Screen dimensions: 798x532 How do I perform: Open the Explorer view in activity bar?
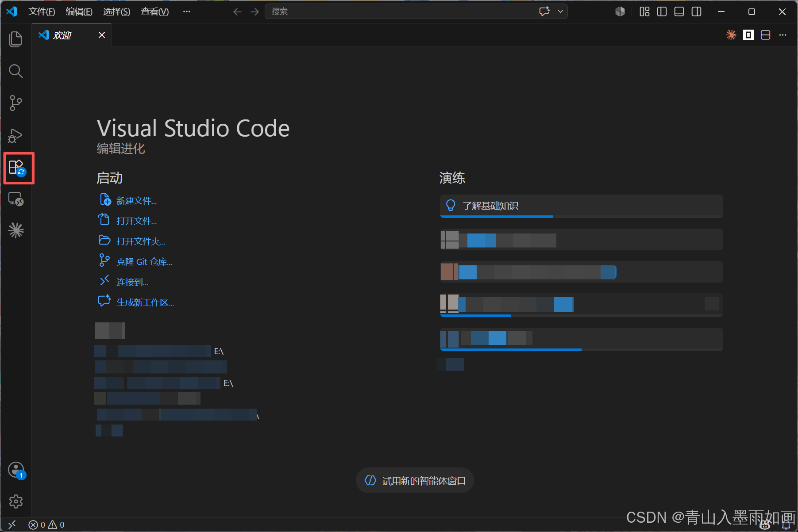16,39
